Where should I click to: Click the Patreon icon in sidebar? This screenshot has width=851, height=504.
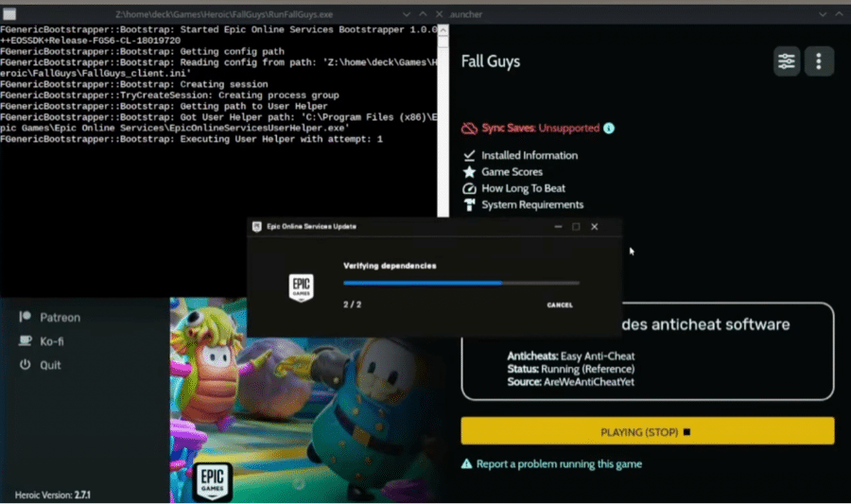click(25, 317)
